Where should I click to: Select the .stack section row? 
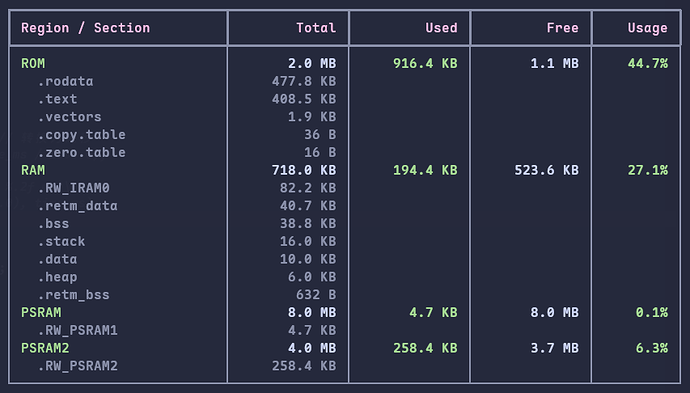pos(62,241)
